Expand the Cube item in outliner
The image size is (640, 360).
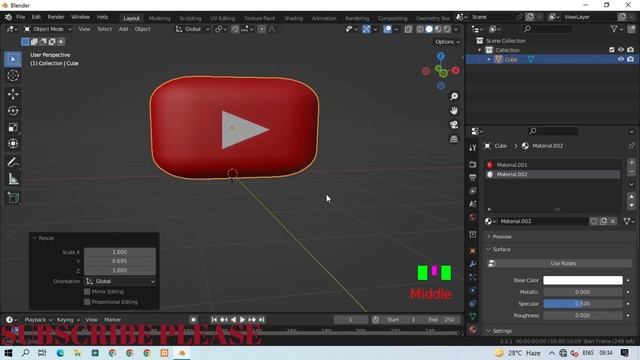click(489, 60)
